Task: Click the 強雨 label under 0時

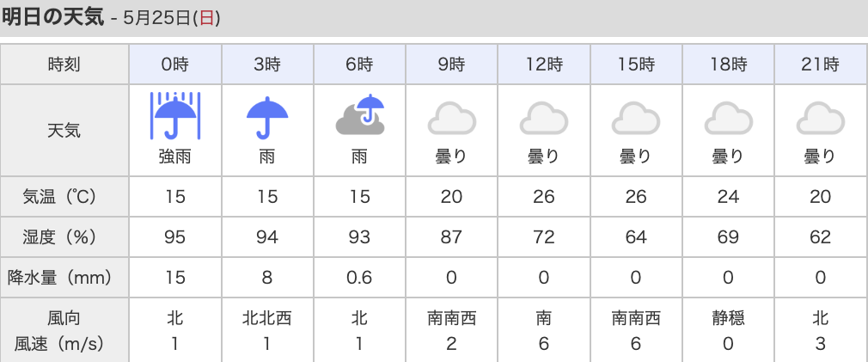Action: [175, 157]
